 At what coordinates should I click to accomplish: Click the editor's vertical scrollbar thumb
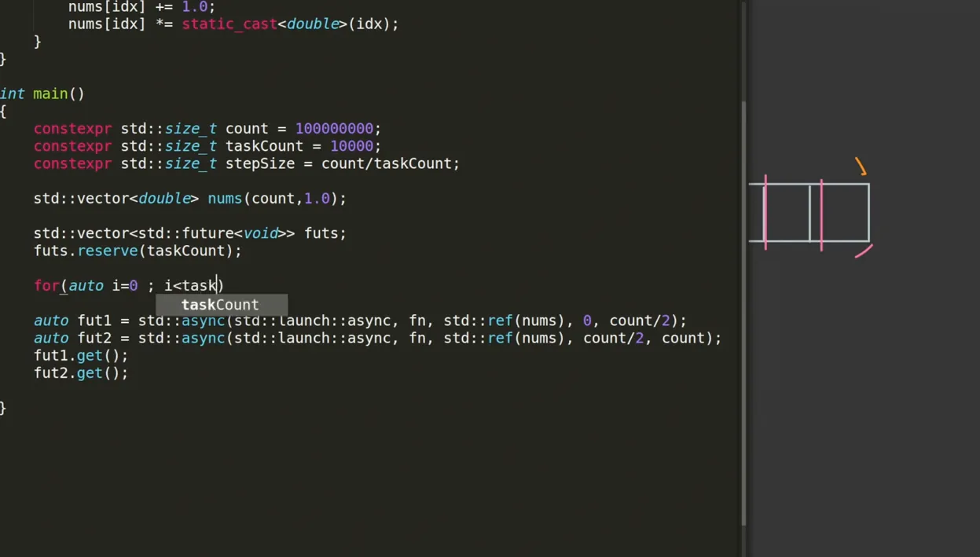[x=743, y=313]
